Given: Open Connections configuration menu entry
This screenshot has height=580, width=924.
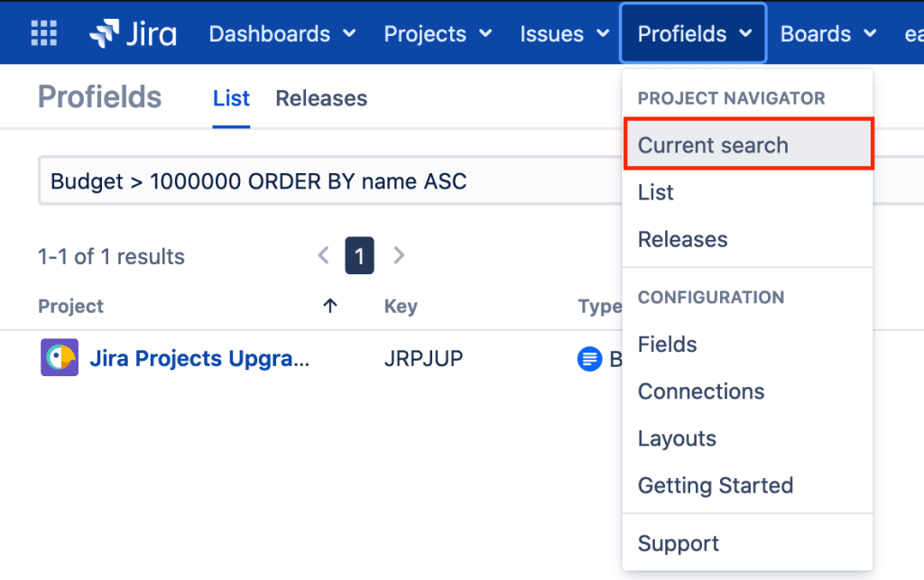Looking at the screenshot, I should click(701, 391).
